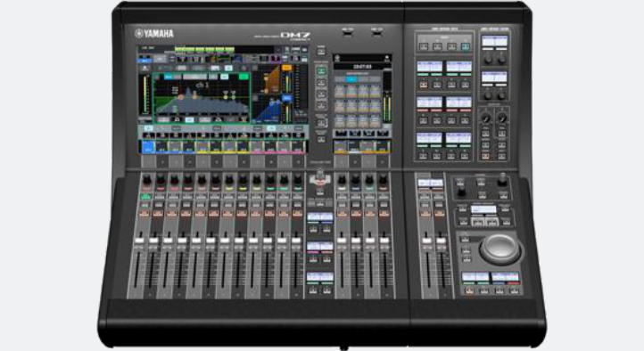Image resolution: width=644 pixels, height=351 pixels.
Task: Tap the left display below the jog wheel
Action: [x=475, y=277]
